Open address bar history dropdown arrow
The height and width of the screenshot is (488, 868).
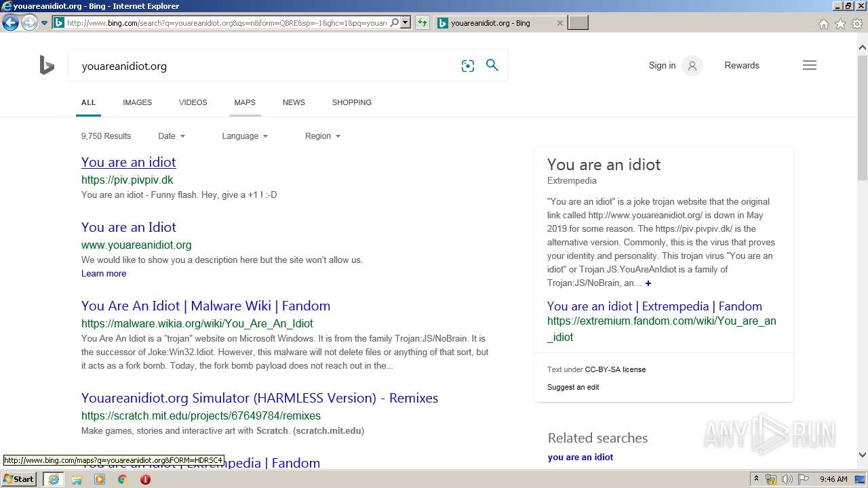pyautogui.click(x=406, y=23)
